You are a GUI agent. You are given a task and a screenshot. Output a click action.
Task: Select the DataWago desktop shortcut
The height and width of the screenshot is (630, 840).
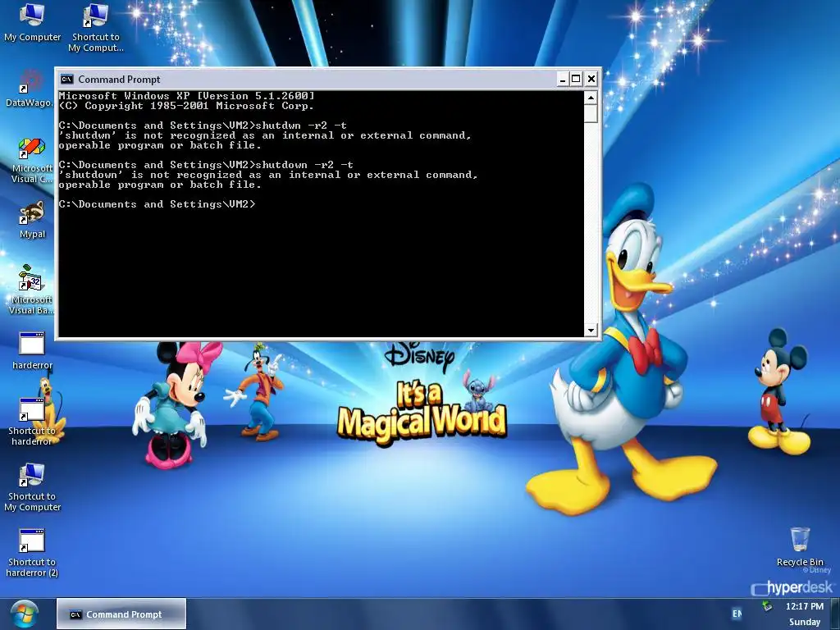(29, 88)
